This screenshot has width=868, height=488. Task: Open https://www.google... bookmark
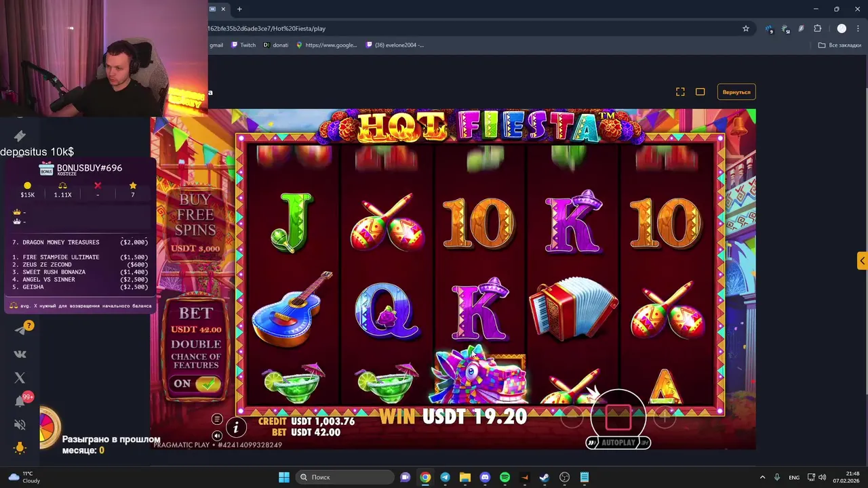coord(327,45)
